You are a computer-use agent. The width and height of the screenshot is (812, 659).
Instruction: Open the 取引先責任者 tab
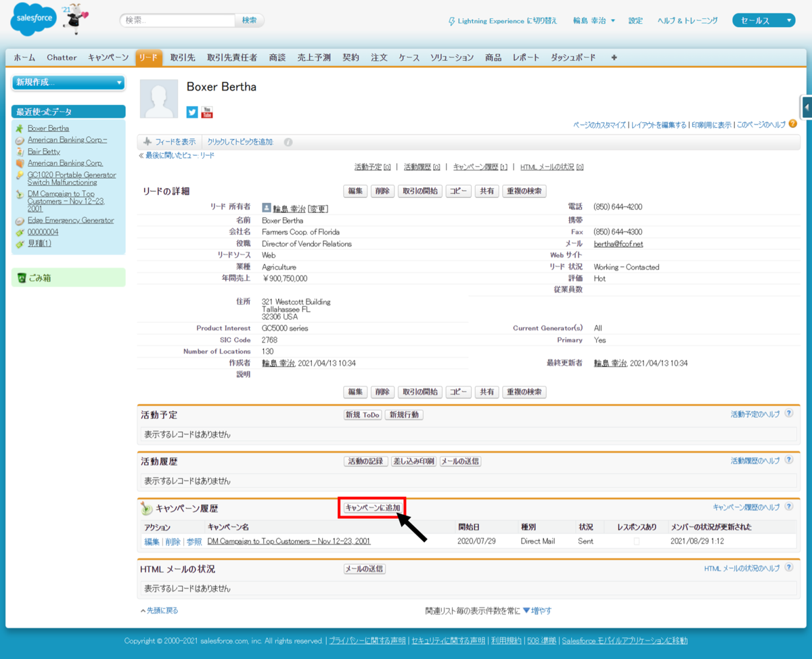[x=232, y=58]
